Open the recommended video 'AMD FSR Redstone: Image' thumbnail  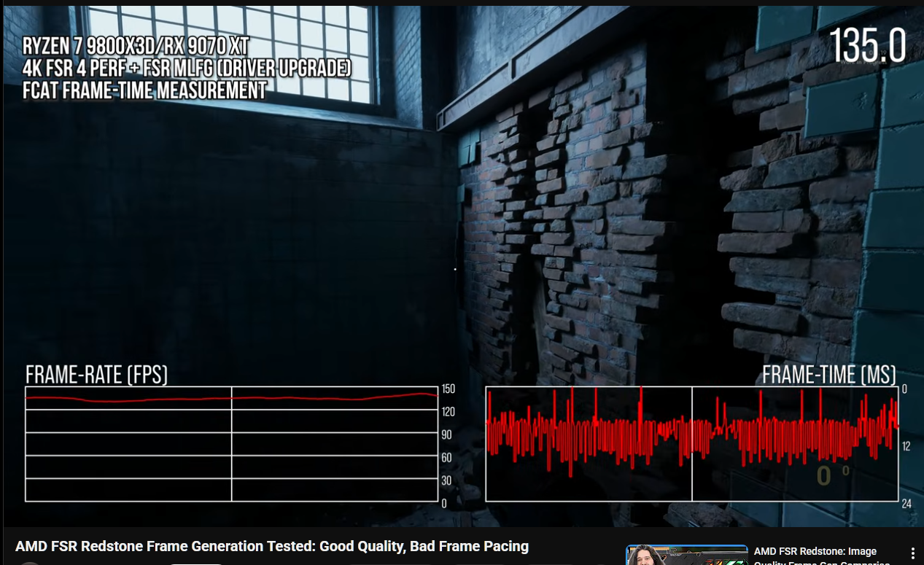coord(687,555)
